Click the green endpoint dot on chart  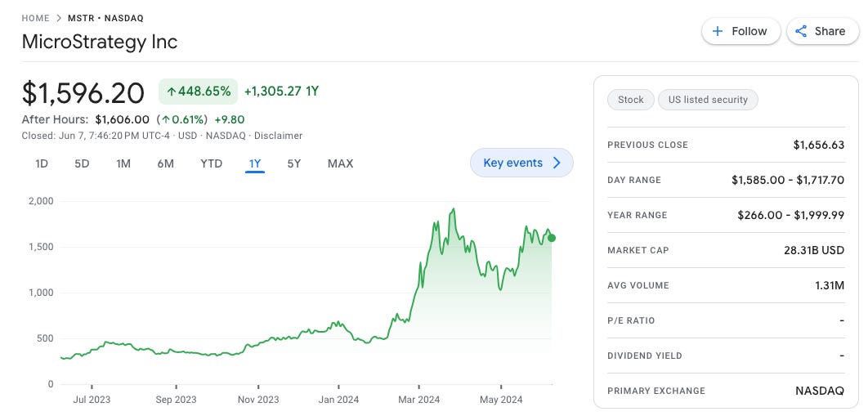pyautogui.click(x=552, y=239)
